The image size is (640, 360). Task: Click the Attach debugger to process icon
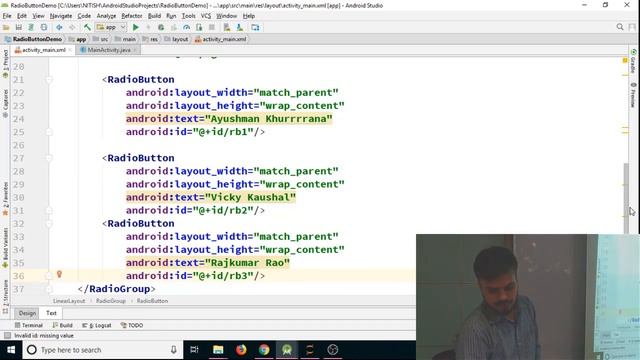point(199,27)
